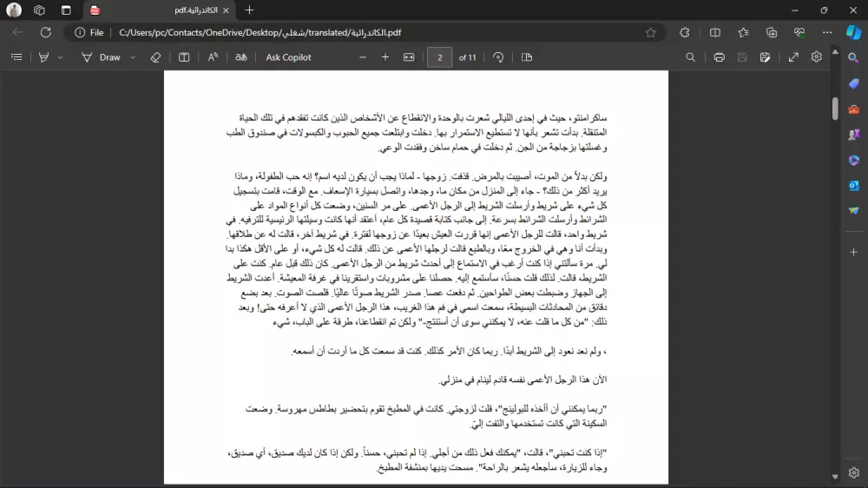Go back to the previous page
This screenshot has height=488, width=868.
pos(17,33)
